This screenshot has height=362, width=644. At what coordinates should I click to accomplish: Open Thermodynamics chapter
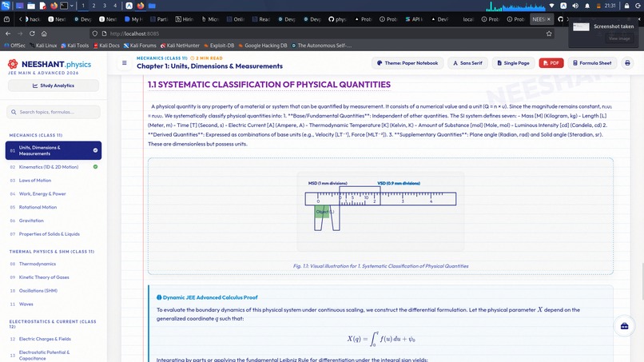pos(54,264)
